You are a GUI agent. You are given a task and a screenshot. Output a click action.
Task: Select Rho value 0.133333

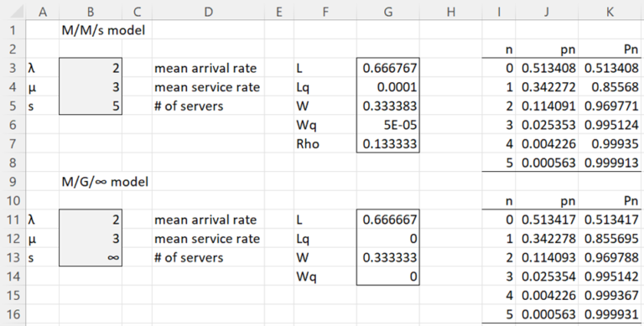click(387, 143)
